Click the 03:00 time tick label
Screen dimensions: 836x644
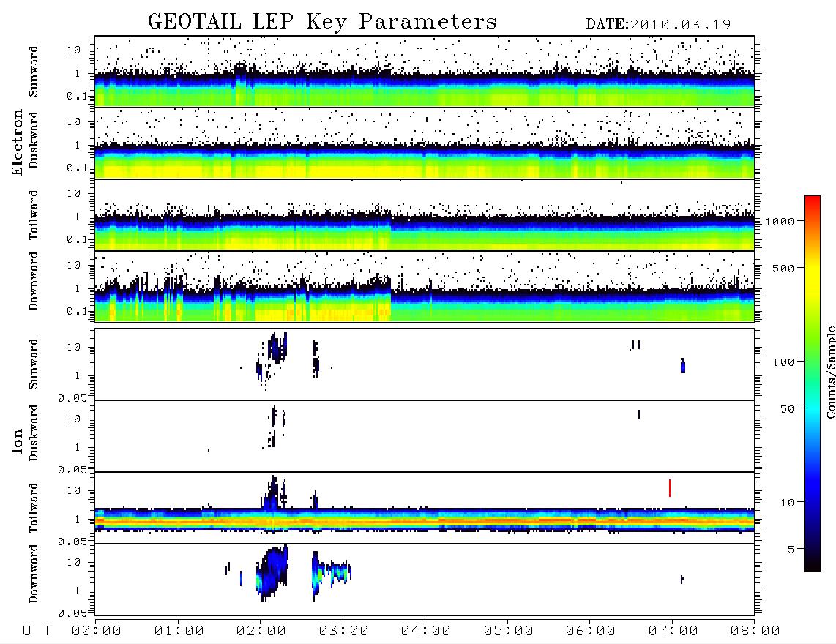click(344, 632)
